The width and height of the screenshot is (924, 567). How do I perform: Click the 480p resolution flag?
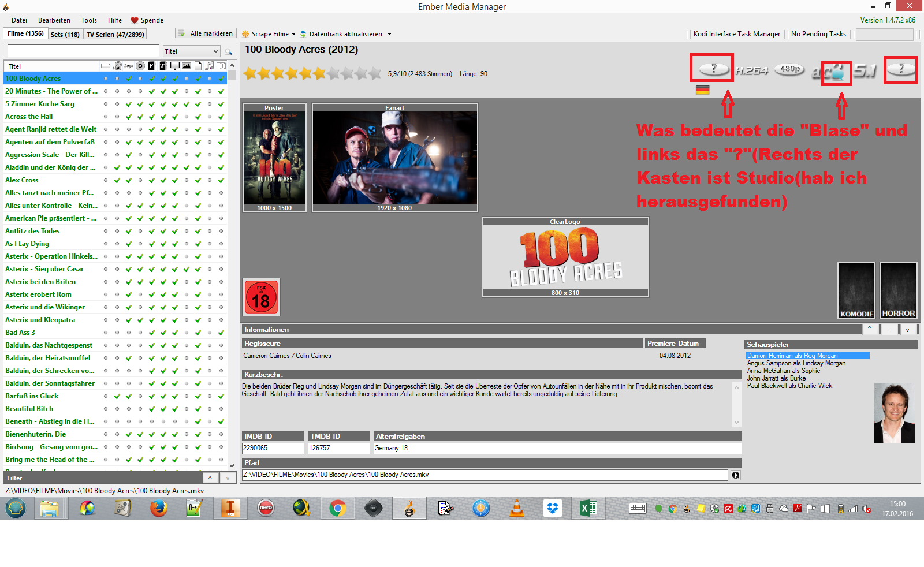[x=789, y=69]
